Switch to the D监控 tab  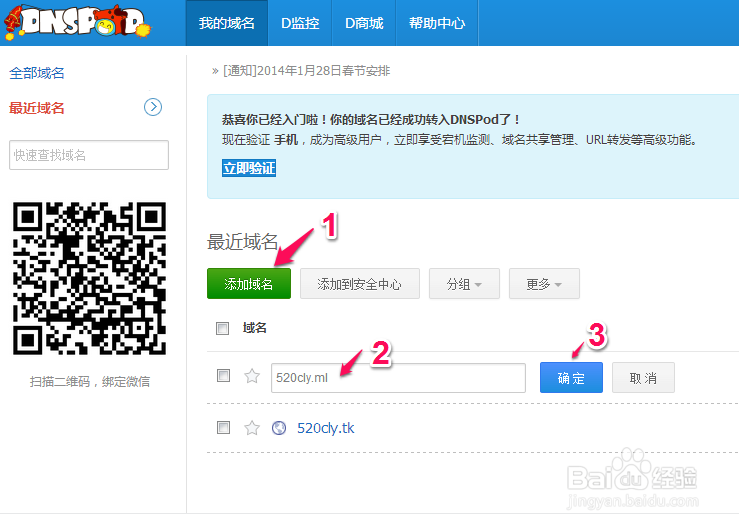(x=300, y=23)
